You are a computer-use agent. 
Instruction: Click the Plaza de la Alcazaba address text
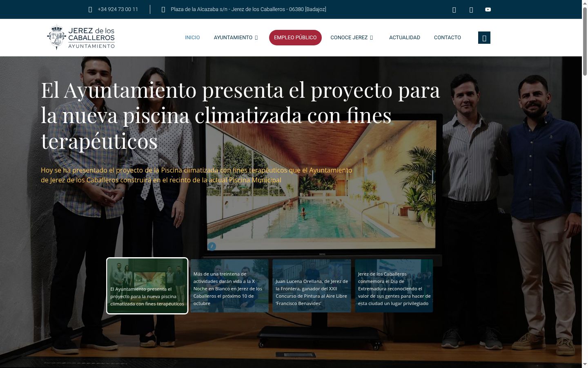pyautogui.click(x=248, y=9)
